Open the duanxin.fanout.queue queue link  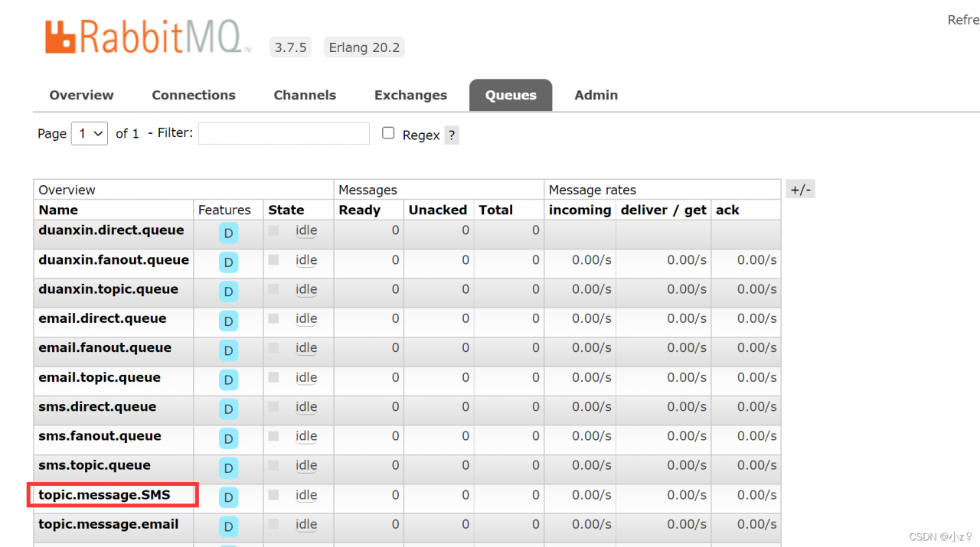(x=113, y=260)
